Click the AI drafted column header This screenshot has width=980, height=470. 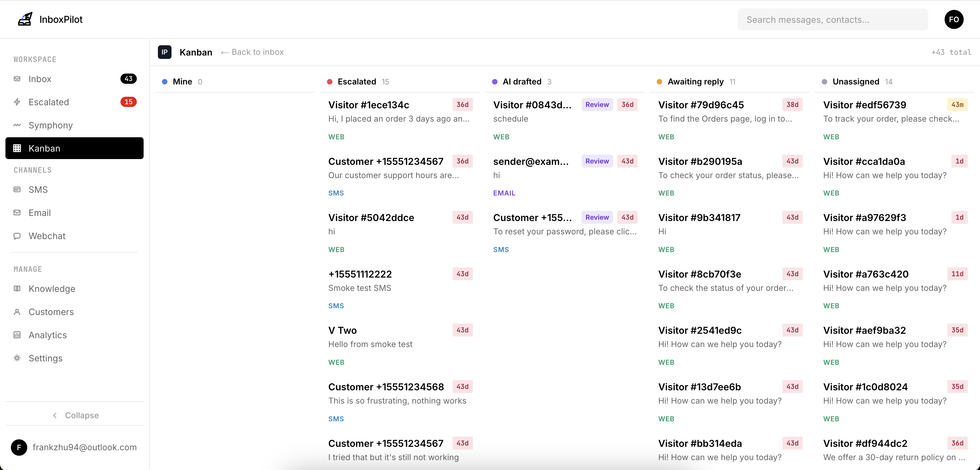point(565,81)
